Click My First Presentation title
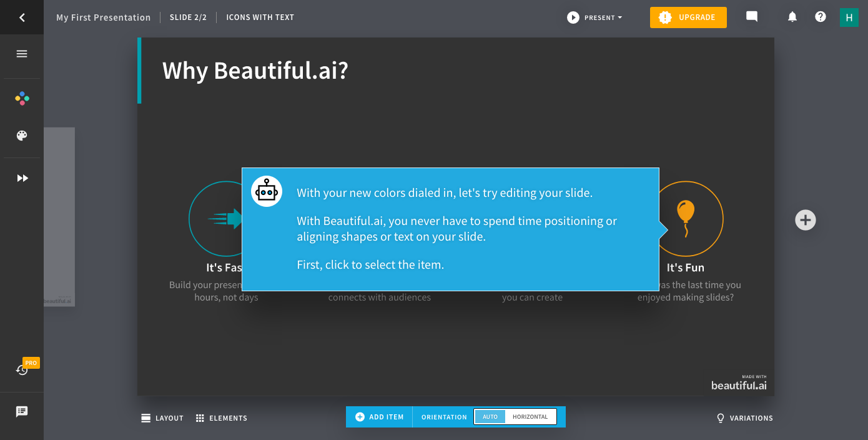 point(104,17)
